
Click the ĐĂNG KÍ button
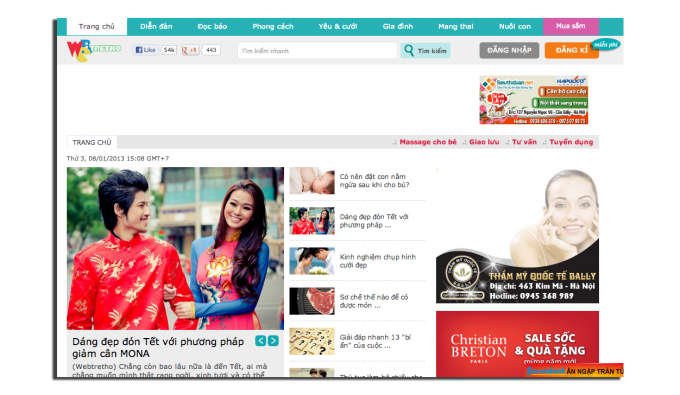pyautogui.click(x=572, y=50)
